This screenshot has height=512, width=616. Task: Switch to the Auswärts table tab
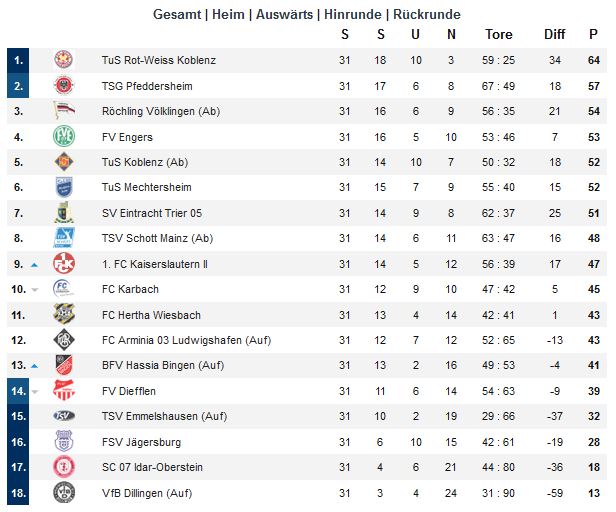(285, 14)
